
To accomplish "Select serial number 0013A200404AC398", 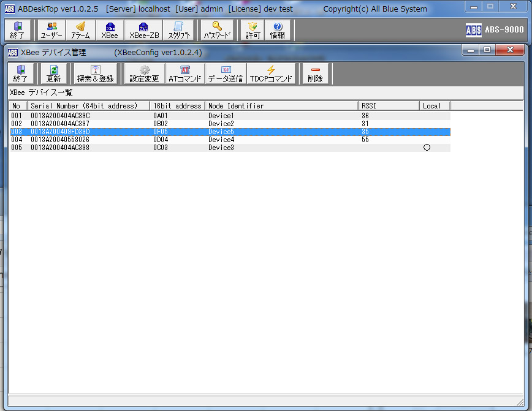I will [x=60, y=148].
